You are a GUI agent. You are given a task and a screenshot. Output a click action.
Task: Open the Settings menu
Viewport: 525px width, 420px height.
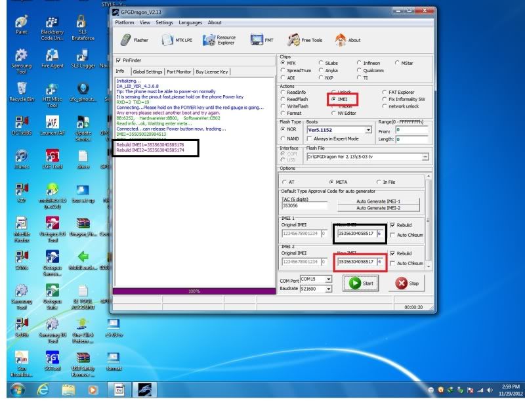164,22
